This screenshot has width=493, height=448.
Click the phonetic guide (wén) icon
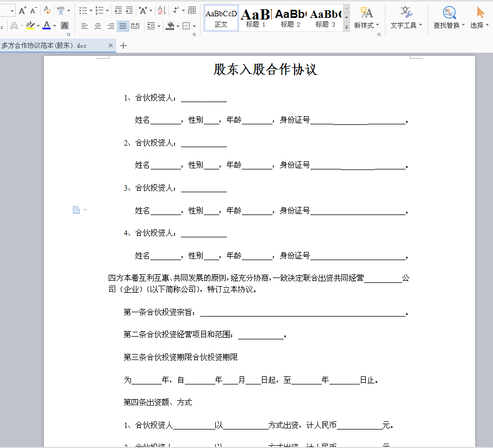coord(61,11)
